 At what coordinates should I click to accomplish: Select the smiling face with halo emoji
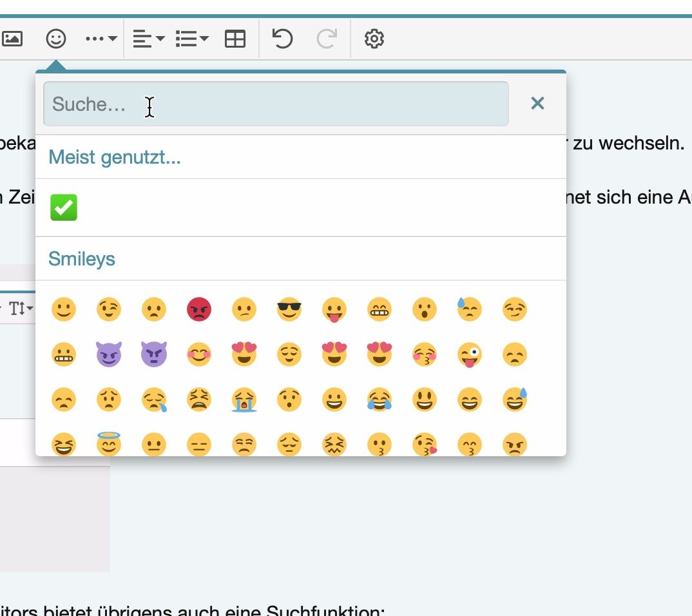[x=109, y=443]
